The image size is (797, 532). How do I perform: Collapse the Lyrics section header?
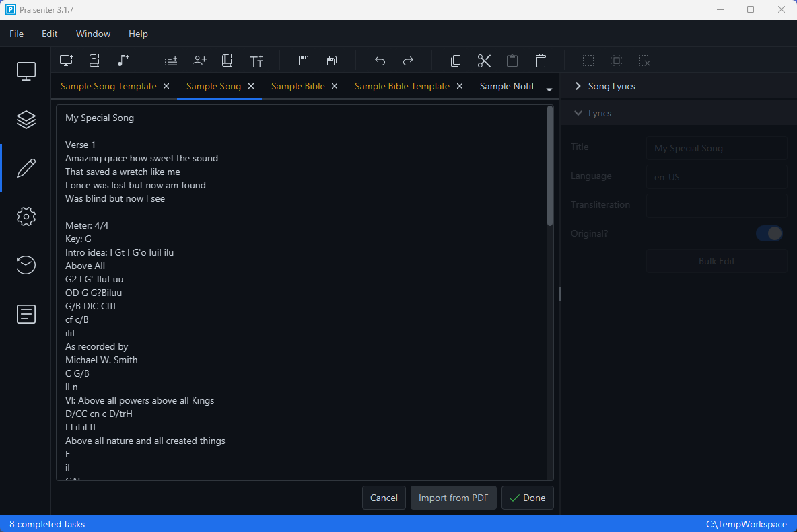[578, 113]
